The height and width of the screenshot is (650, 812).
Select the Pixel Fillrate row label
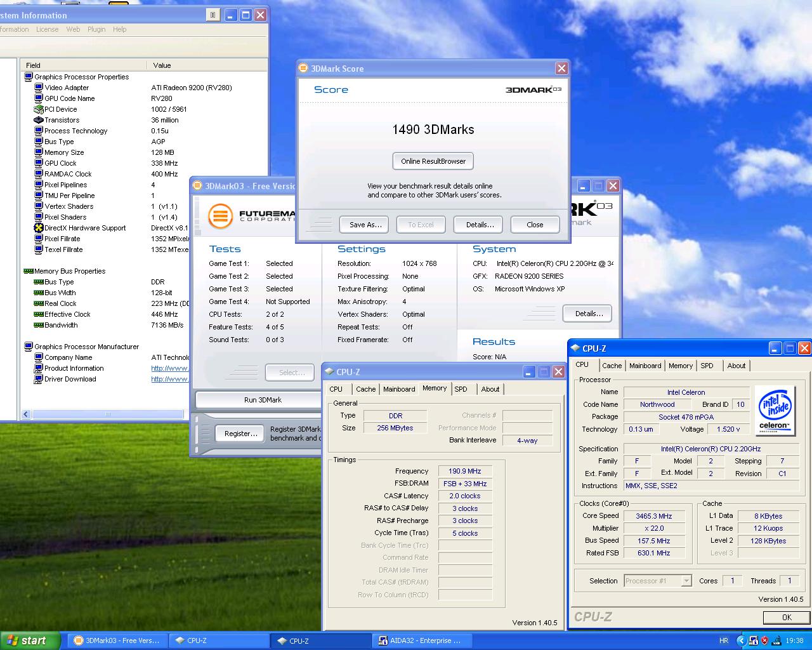pos(62,239)
